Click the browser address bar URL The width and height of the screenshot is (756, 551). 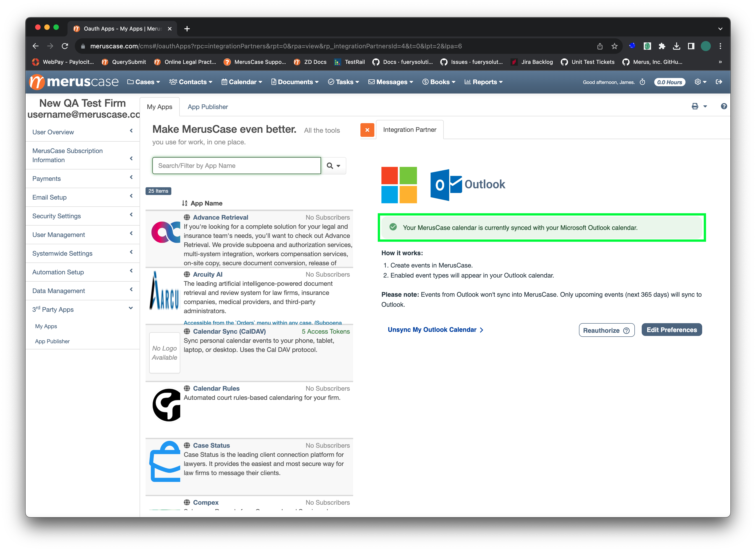pos(276,46)
